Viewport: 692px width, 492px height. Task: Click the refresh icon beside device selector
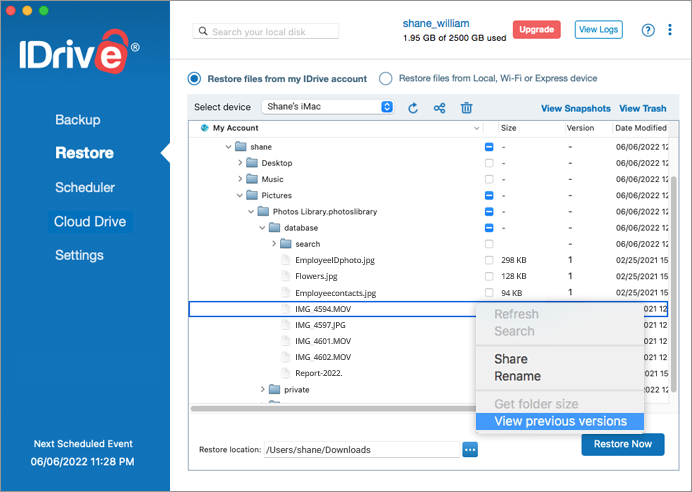[413, 108]
